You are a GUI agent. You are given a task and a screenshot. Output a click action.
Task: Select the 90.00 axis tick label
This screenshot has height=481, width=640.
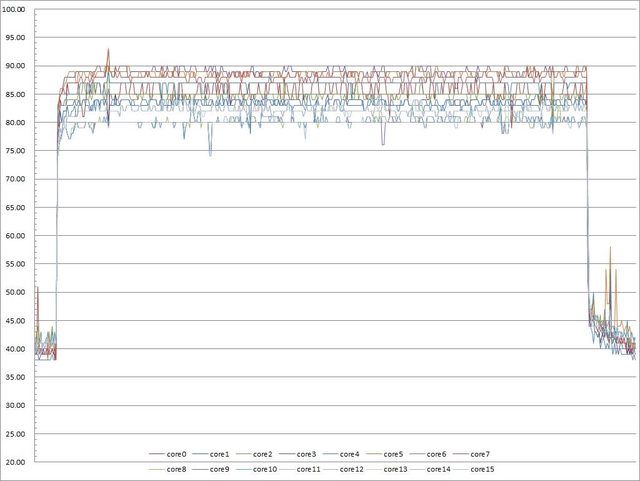(19, 66)
